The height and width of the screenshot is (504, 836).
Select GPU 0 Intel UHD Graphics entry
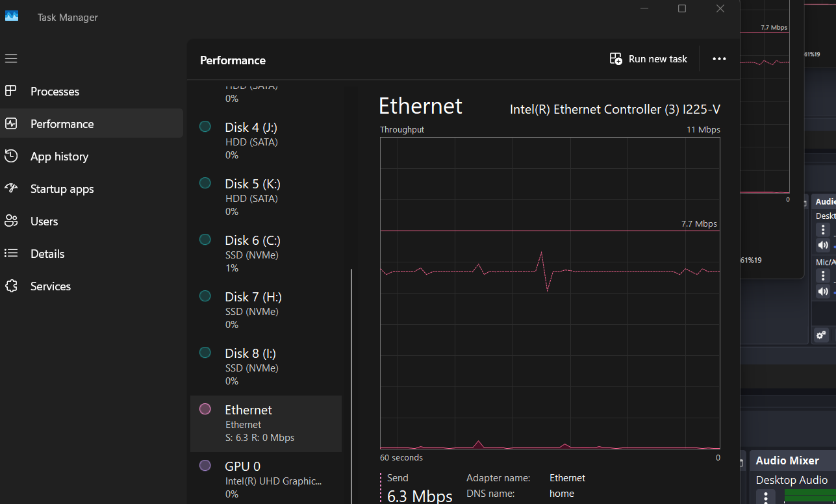(x=266, y=479)
